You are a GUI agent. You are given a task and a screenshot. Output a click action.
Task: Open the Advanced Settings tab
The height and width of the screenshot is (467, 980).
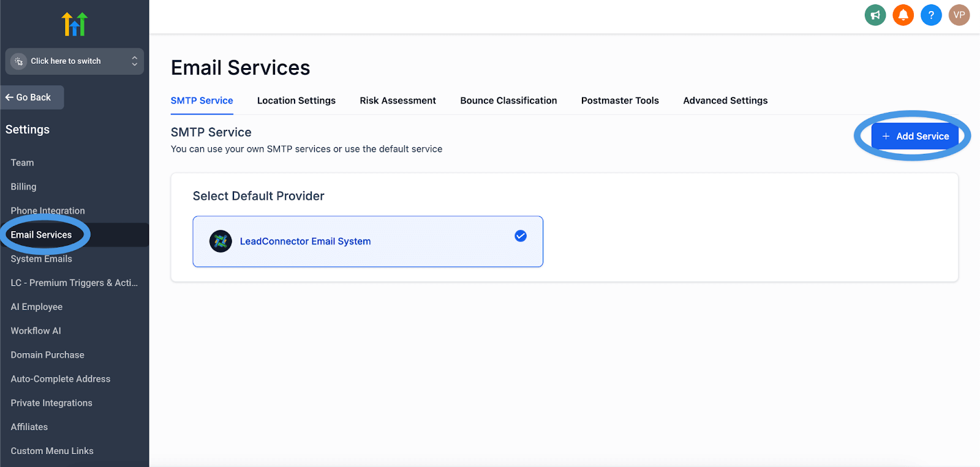tap(725, 101)
